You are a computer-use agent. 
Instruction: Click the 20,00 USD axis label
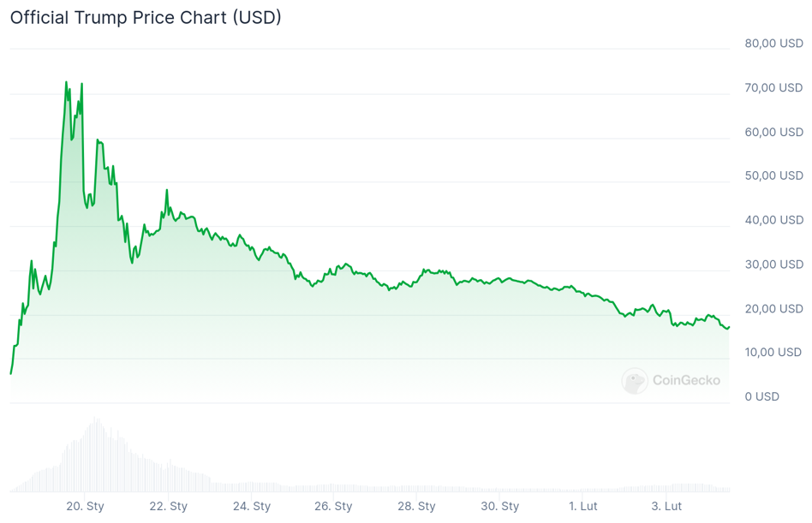tap(773, 309)
